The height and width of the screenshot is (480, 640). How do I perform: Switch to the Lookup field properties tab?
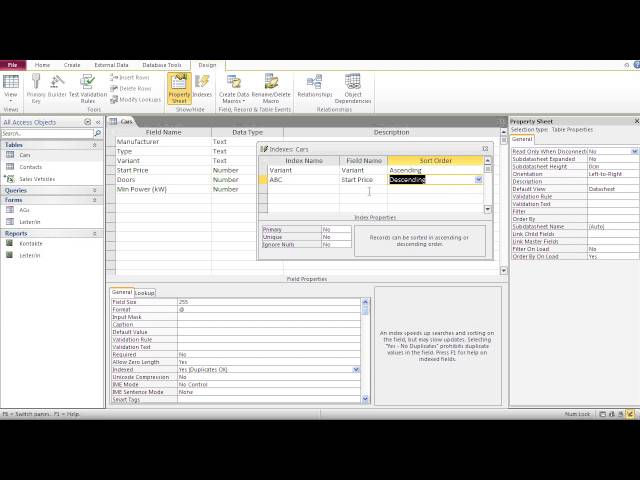pyautogui.click(x=144, y=293)
